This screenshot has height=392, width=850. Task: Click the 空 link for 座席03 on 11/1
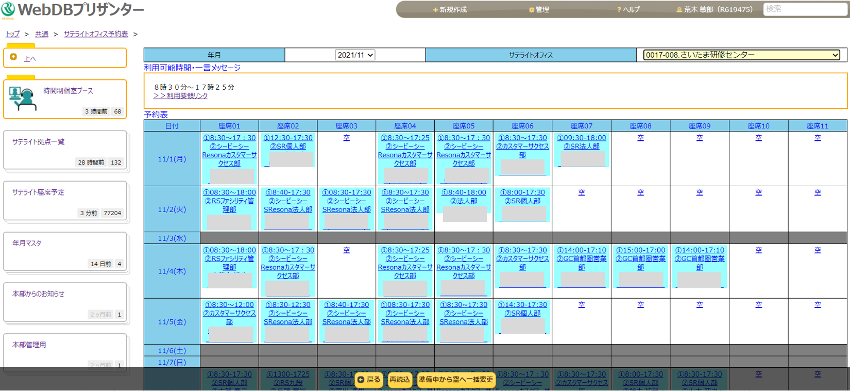click(347, 138)
